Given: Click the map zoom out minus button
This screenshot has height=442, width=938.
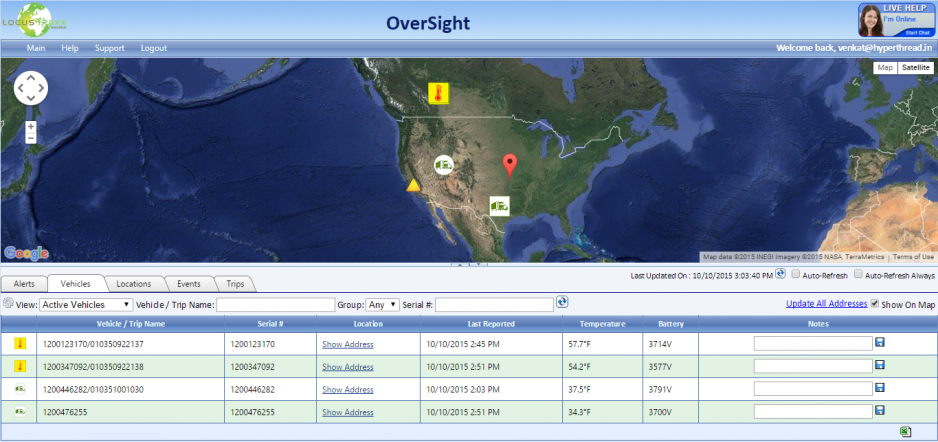Looking at the screenshot, I should click(31, 138).
